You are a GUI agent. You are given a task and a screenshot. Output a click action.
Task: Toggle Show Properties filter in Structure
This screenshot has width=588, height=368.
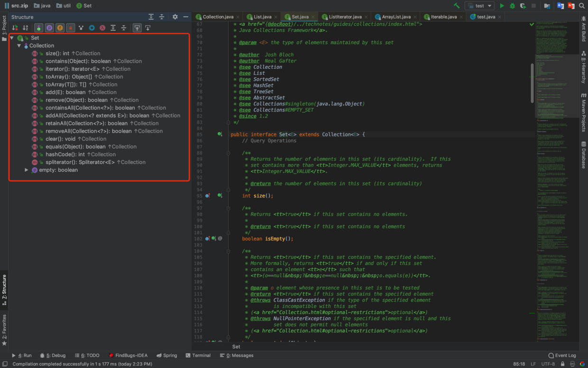pos(49,28)
